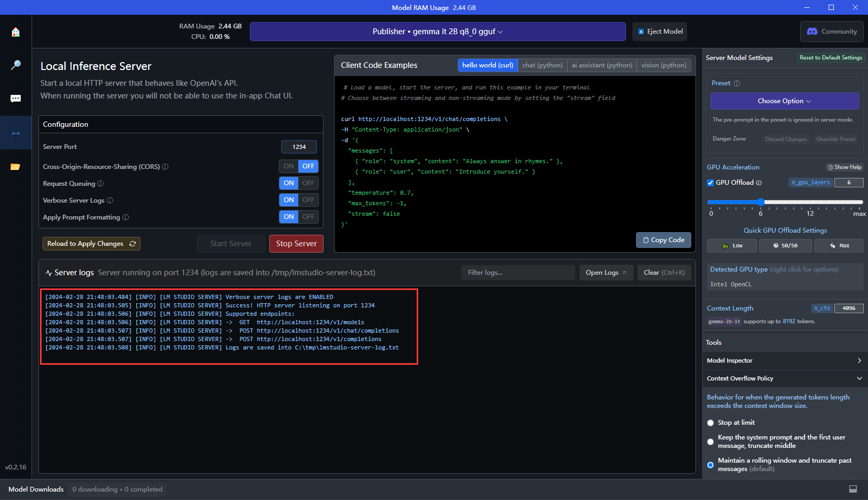868x500 pixels.
Task: Select the Local Server arrows sidebar icon
Action: click(16, 133)
